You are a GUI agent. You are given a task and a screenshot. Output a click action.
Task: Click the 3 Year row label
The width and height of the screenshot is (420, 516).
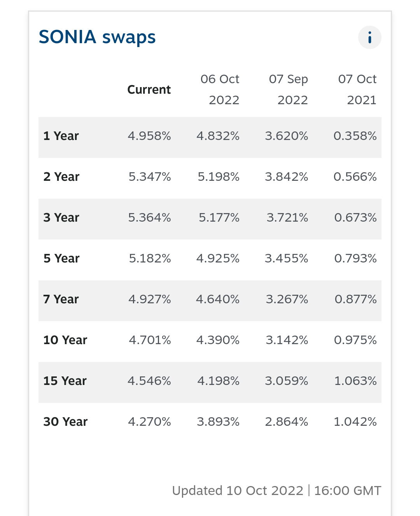tap(61, 218)
